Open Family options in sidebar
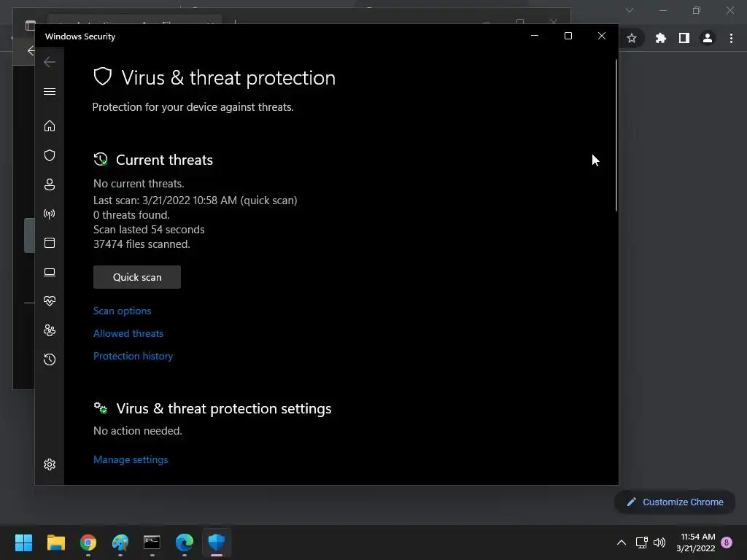 point(50,330)
